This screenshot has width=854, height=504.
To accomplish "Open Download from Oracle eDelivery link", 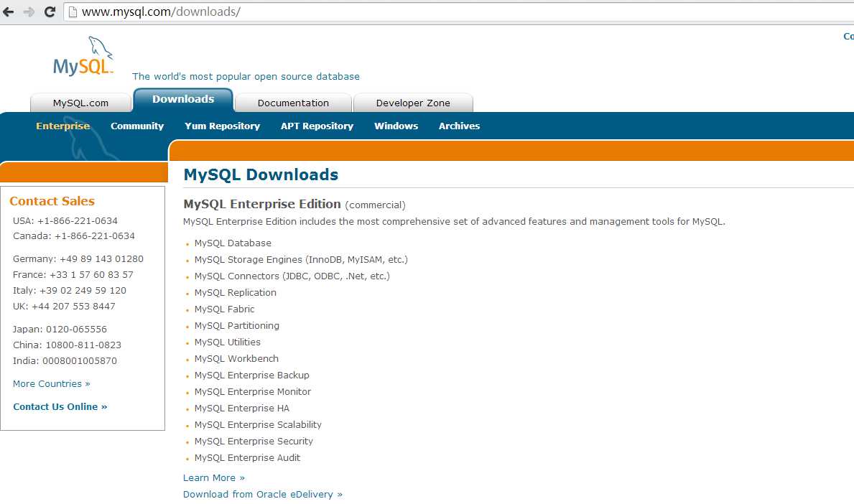I will (262, 494).
